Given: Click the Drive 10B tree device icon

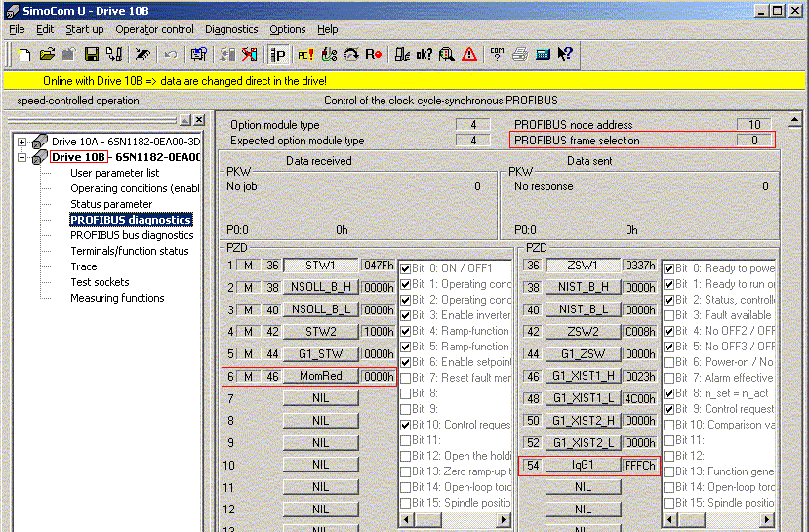Looking at the screenshot, I should [x=40, y=157].
